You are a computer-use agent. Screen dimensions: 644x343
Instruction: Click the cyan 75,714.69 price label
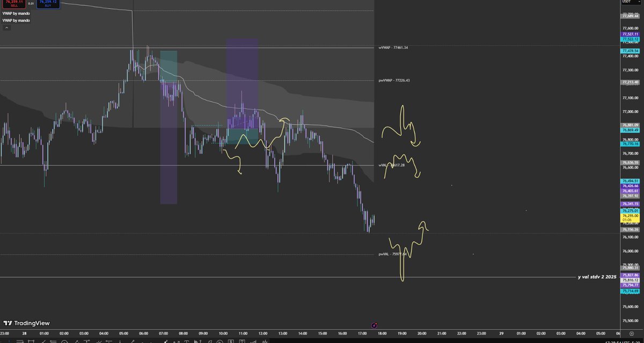630,291
